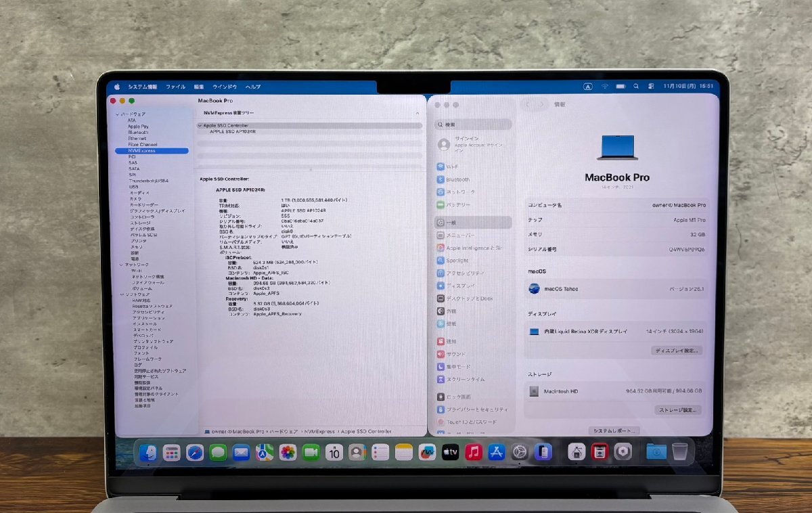Click システムレポート button
This screenshot has height=513, width=812.
[614, 430]
